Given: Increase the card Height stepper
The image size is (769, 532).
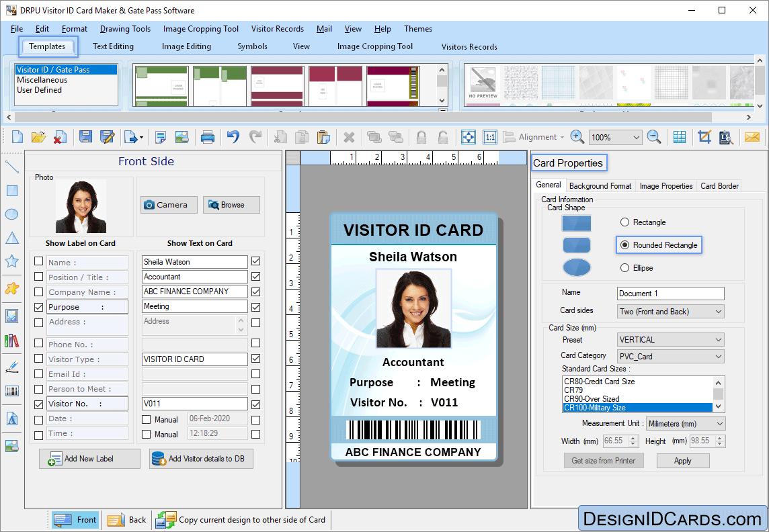Looking at the screenshot, I should tap(720, 438).
